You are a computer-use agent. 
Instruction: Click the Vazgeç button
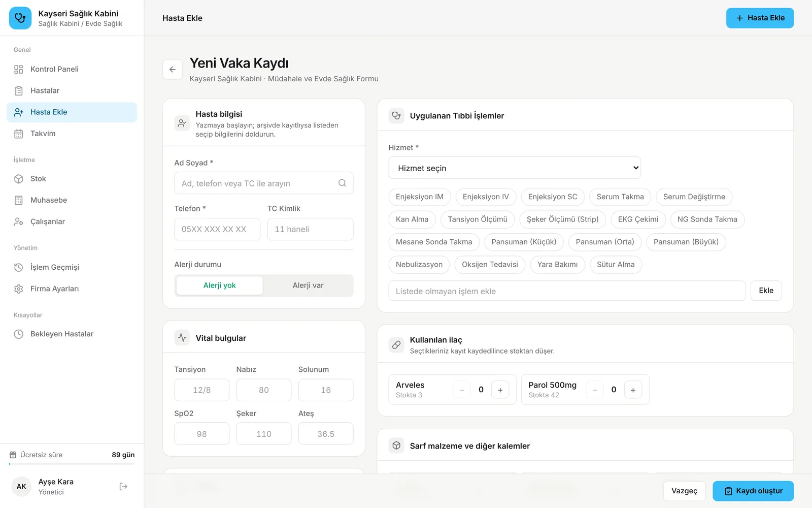684,491
